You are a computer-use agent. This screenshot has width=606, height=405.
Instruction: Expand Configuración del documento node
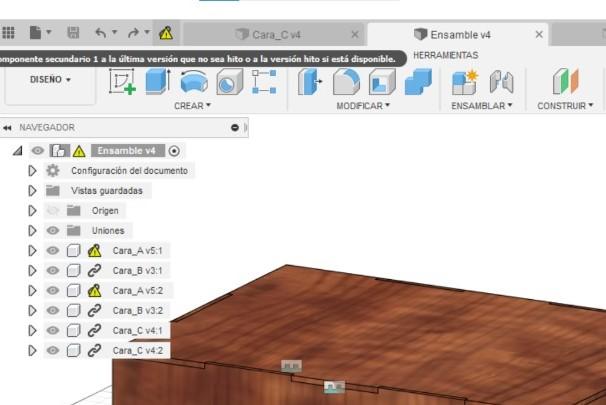32,171
